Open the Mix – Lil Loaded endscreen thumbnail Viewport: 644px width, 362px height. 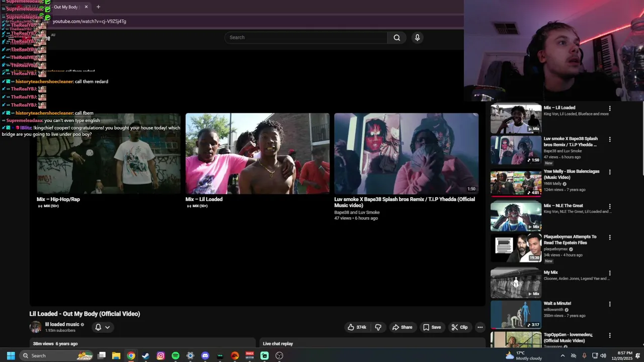coord(258,153)
